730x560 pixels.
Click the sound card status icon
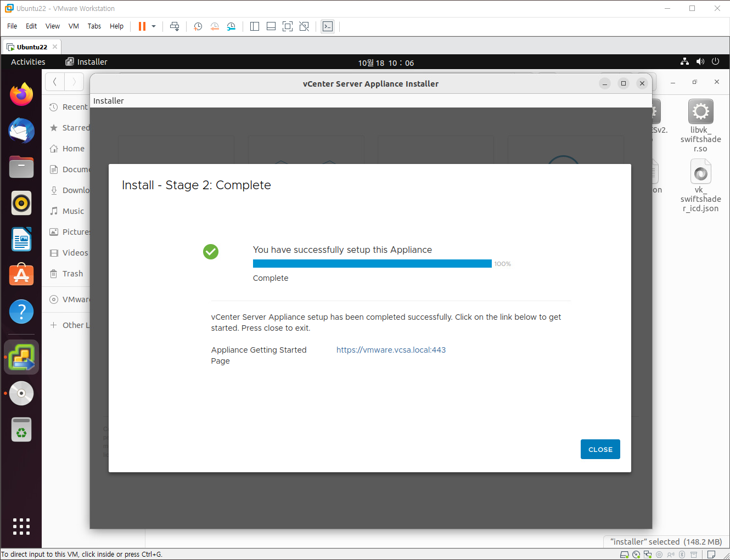pos(671,555)
